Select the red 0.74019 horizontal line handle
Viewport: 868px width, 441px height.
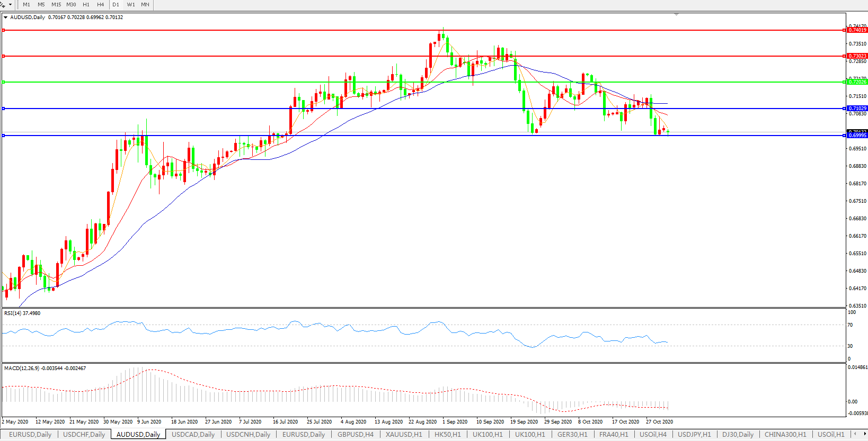[4, 30]
